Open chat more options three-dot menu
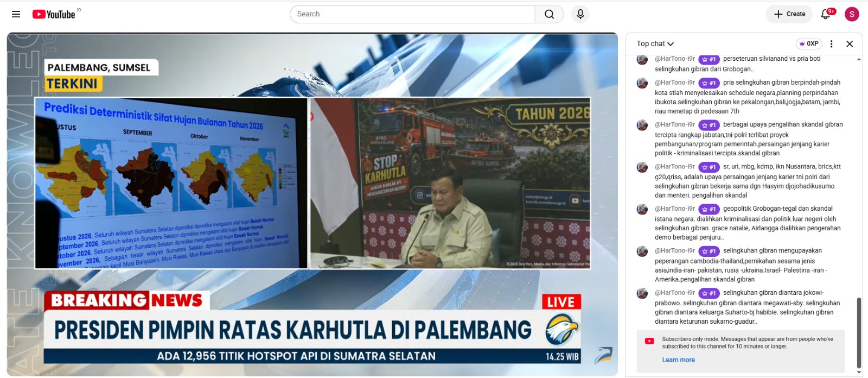This screenshot has width=868, height=378. [831, 44]
